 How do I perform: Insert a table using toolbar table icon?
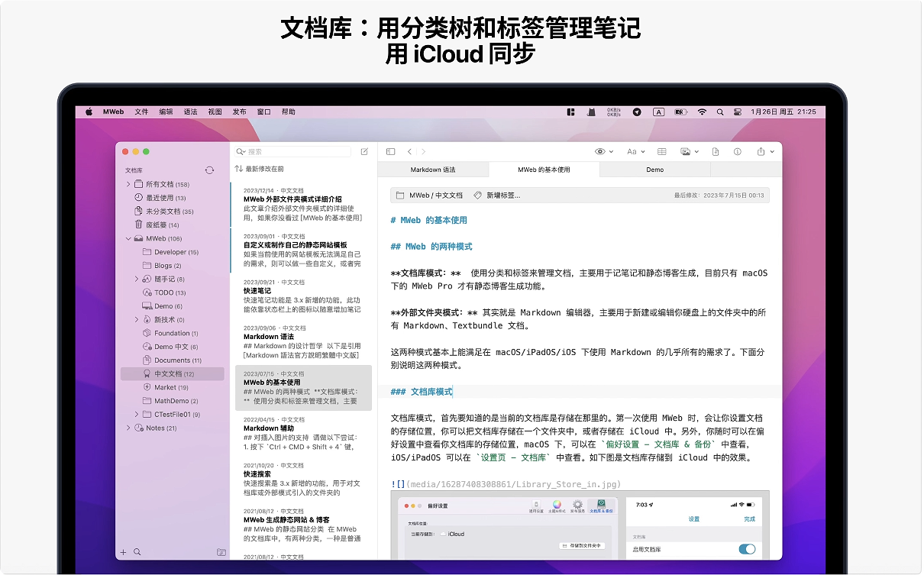(662, 152)
